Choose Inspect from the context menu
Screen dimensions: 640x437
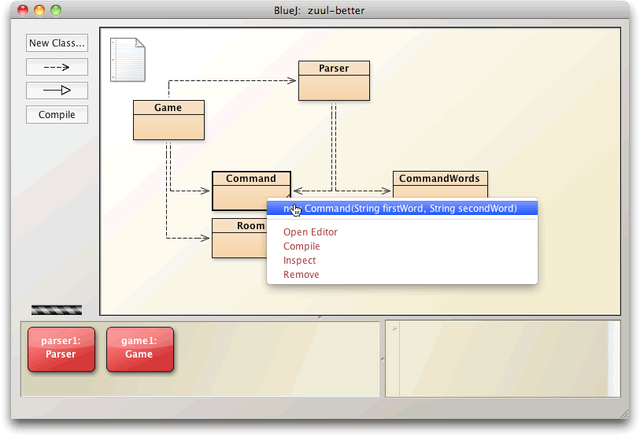[300, 260]
